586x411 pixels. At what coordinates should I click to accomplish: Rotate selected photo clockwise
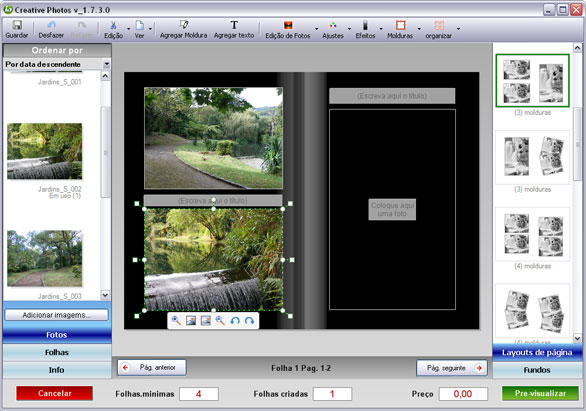tap(249, 321)
